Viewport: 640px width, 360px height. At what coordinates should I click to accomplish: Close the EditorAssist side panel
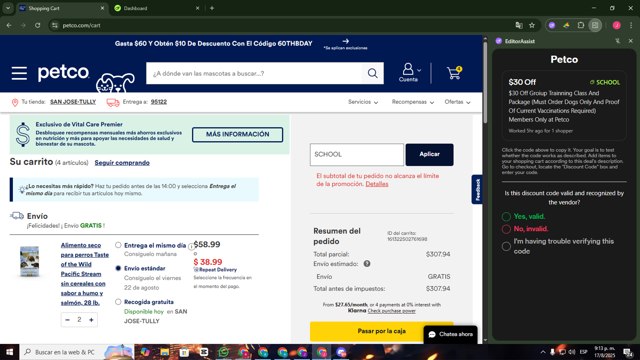pos(631,41)
